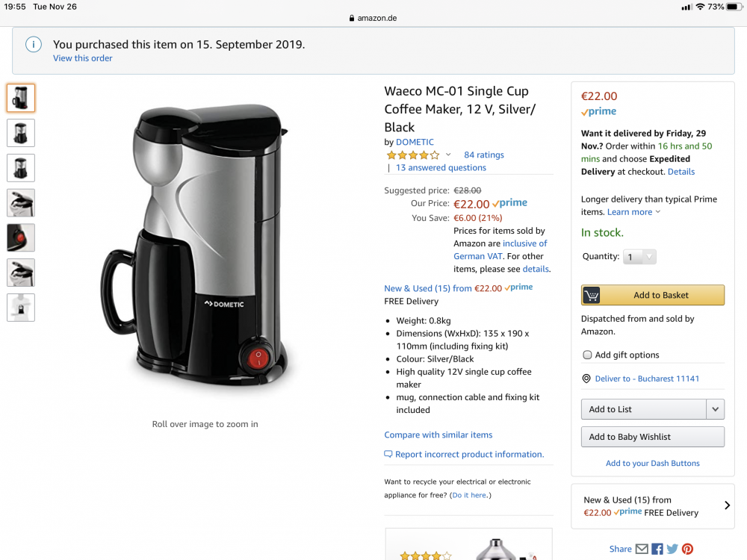Open the View this order link
The height and width of the screenshot is (560, 747).
tap(82, 58)
